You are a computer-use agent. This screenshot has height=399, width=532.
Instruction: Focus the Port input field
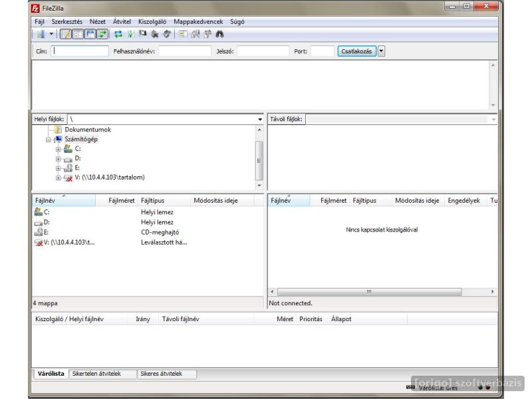pos(323,51)
